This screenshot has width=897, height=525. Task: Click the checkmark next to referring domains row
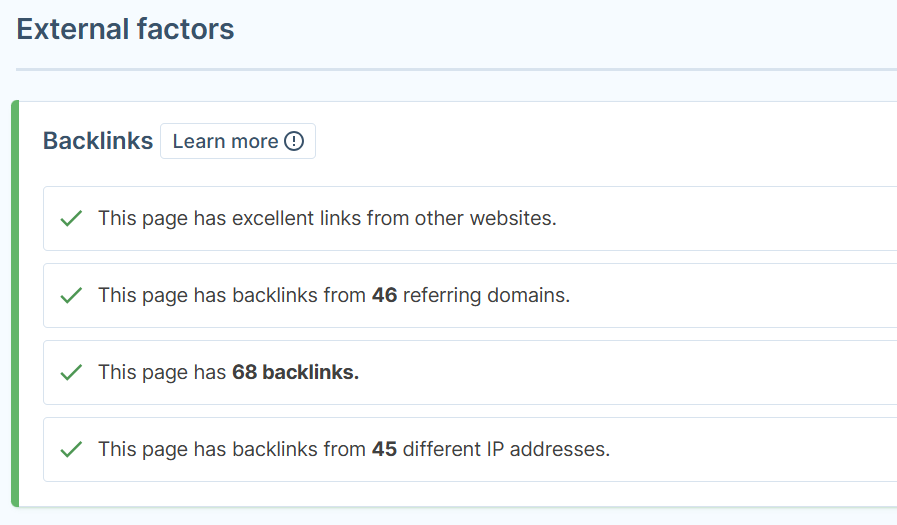pyautogui.click(x=71, y=295)
